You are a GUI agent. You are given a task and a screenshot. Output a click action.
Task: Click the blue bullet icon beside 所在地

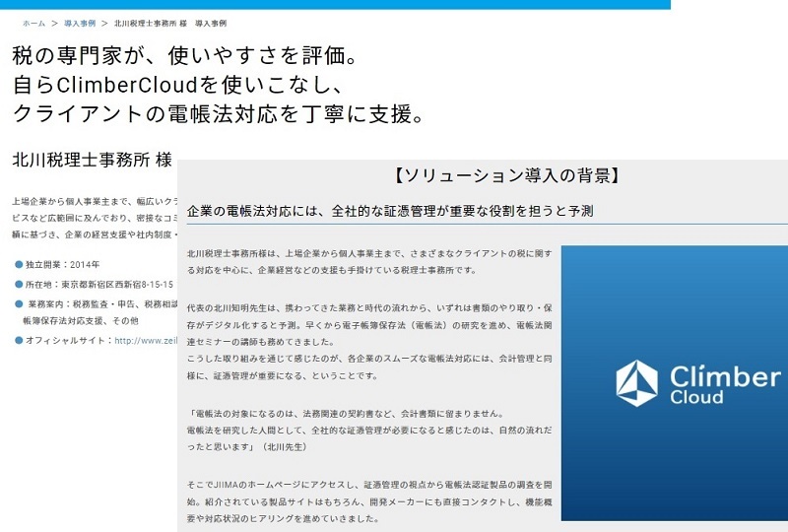pyautogui.click(x=18, y=284)
